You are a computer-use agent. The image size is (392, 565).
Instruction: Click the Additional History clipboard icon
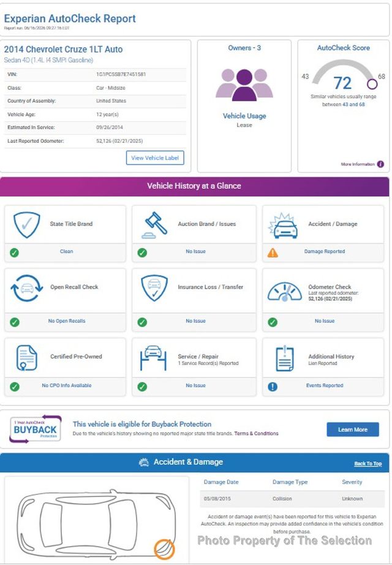pos(285,358)
